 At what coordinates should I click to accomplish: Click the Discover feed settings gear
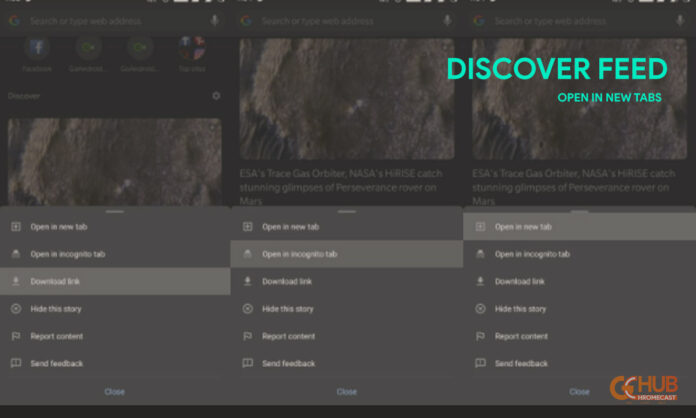coord(216,96)
